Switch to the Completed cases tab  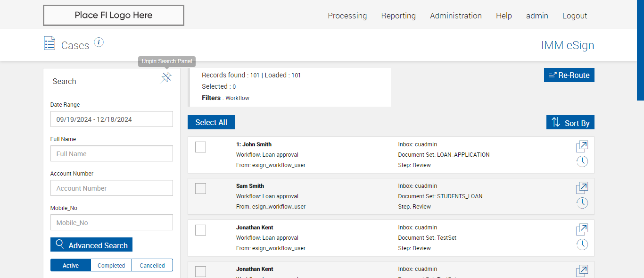111,265
